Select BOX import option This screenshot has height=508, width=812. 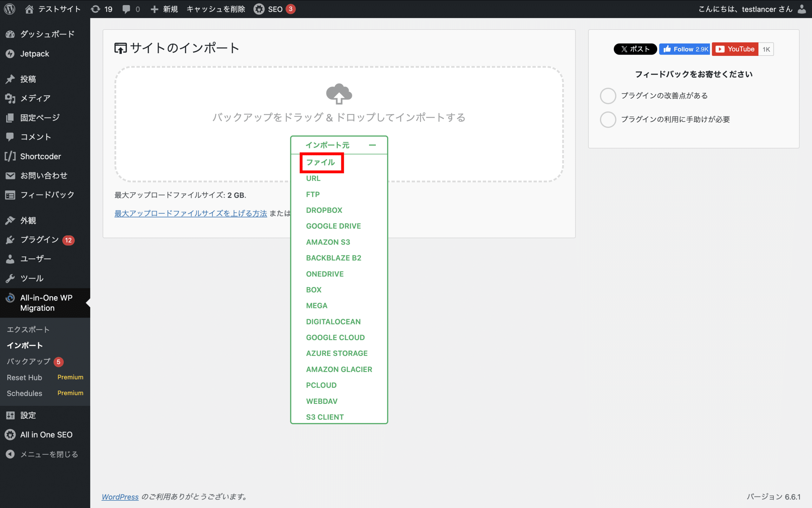(x=314, y=290)
